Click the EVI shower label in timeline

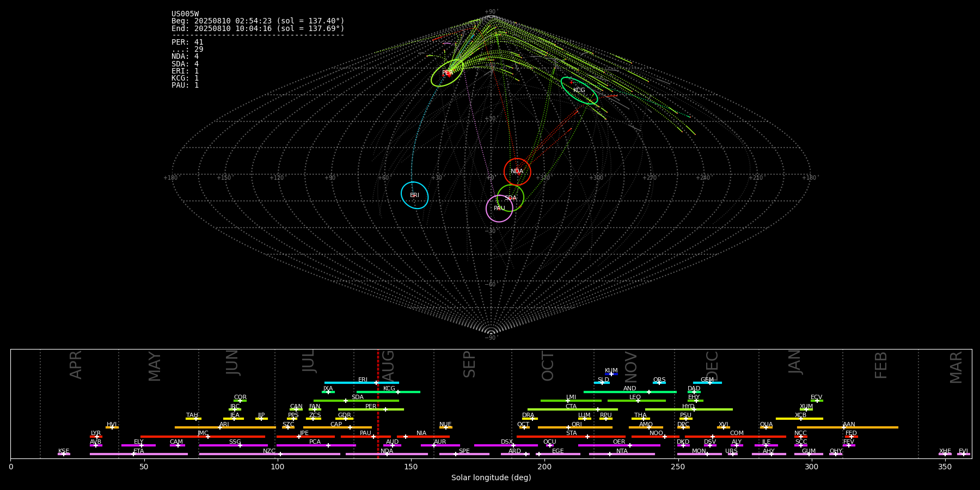(x=964, y=451)
